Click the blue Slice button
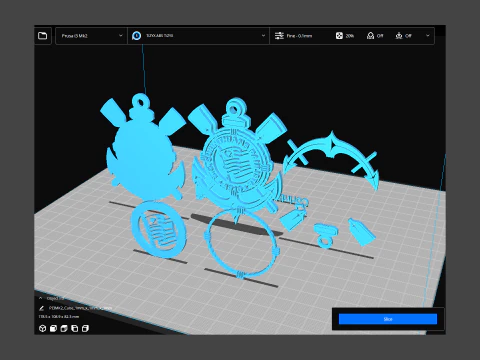The image size is (480, 360). coord(388,319)
